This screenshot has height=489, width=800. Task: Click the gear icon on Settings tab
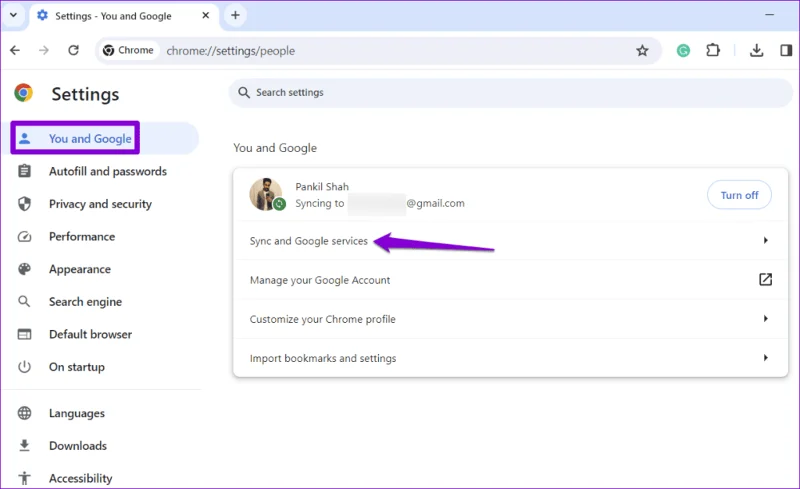coord(42,15)
